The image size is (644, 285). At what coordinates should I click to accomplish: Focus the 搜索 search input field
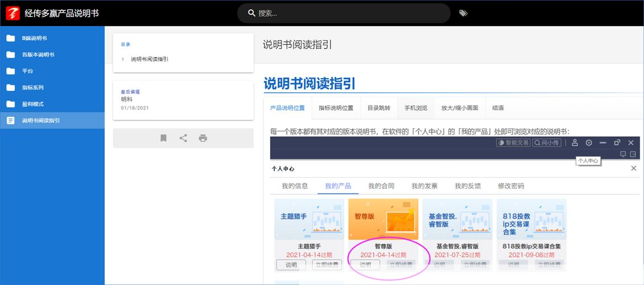344,13
